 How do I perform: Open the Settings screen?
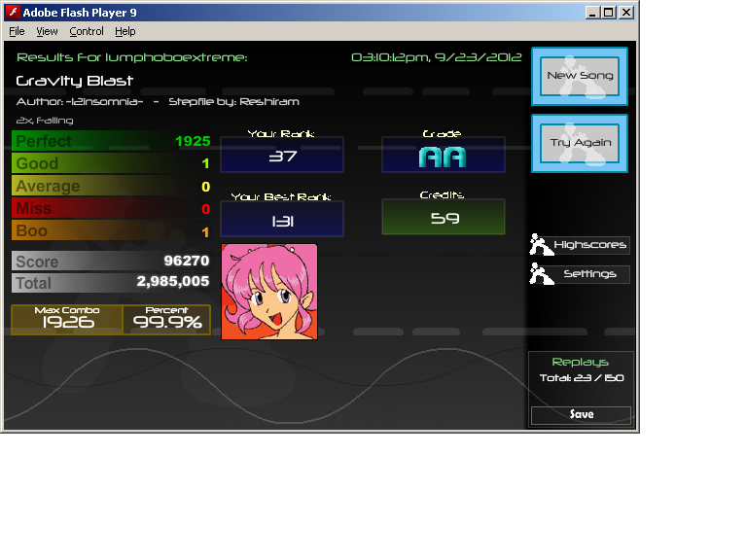tap(589, 274)
